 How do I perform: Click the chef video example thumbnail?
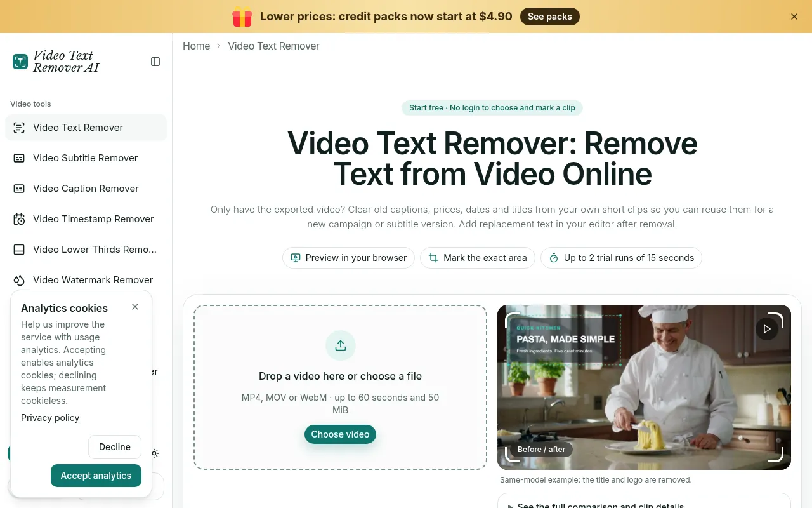point(644,387)
